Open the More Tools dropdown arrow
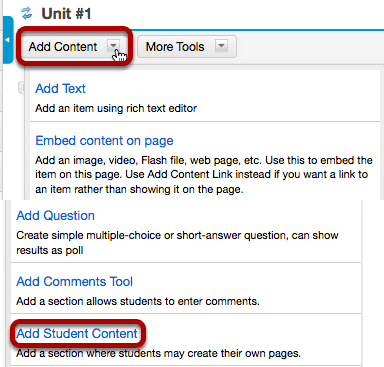Screen dimensions: 384x367 pos(221,46)
